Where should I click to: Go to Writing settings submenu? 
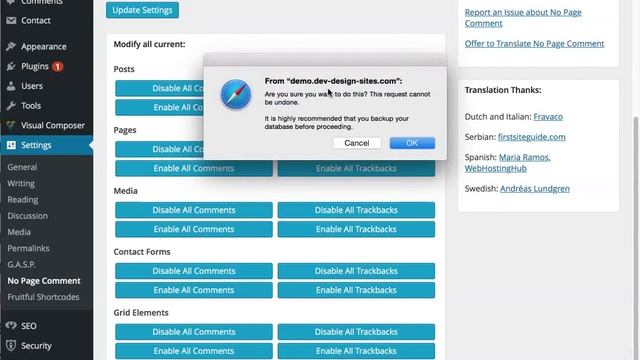[21, 183]
